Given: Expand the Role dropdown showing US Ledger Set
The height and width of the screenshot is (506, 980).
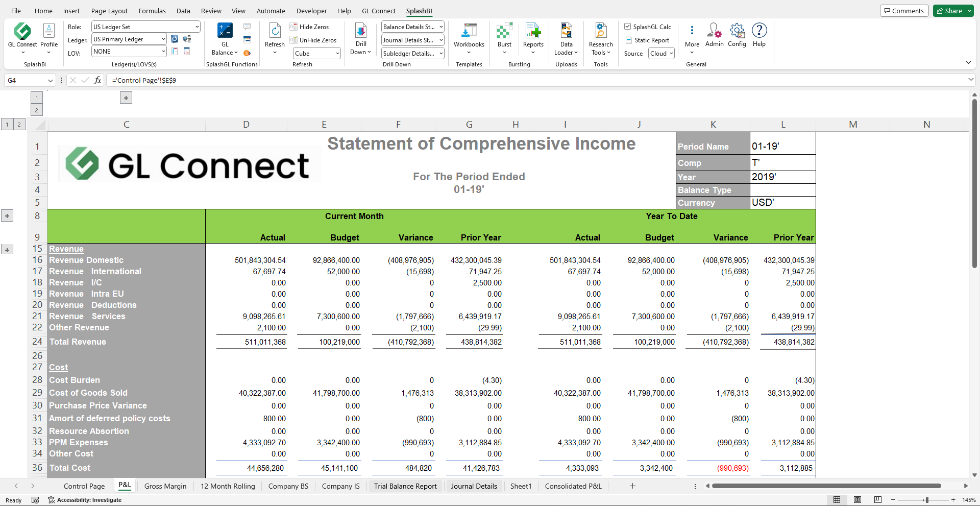Looking at the screenshot, I should [197, 27].
